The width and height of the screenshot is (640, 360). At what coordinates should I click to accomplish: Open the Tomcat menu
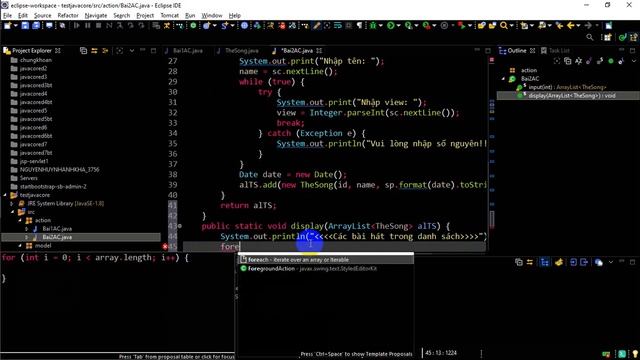pyautogui.click(x=169, y=16)
